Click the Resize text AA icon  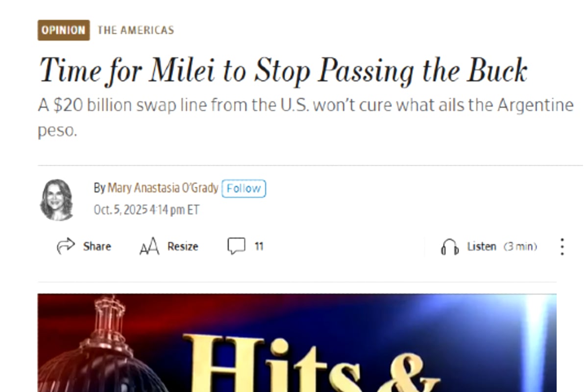point(149,246)
